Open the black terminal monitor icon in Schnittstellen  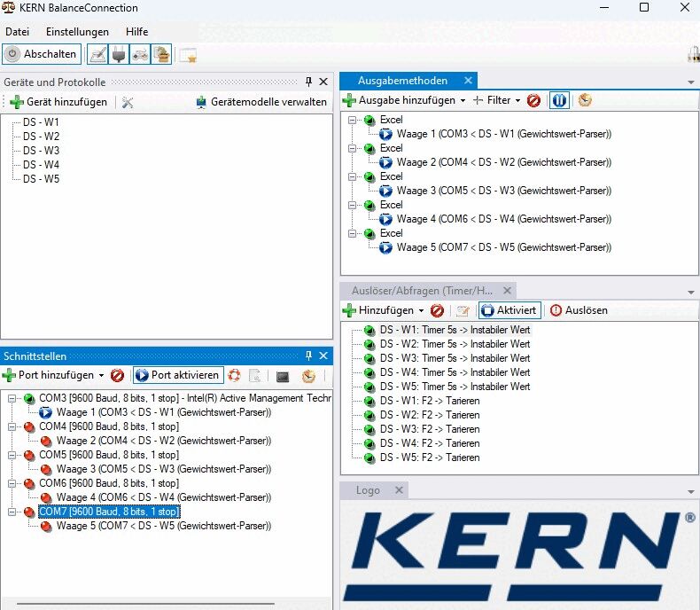283,377
